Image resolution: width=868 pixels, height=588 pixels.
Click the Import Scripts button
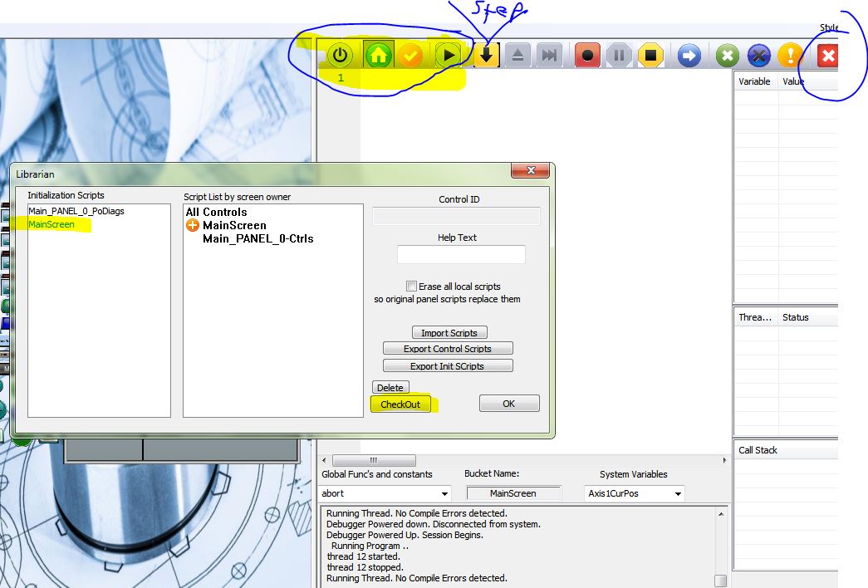[449, 333]
